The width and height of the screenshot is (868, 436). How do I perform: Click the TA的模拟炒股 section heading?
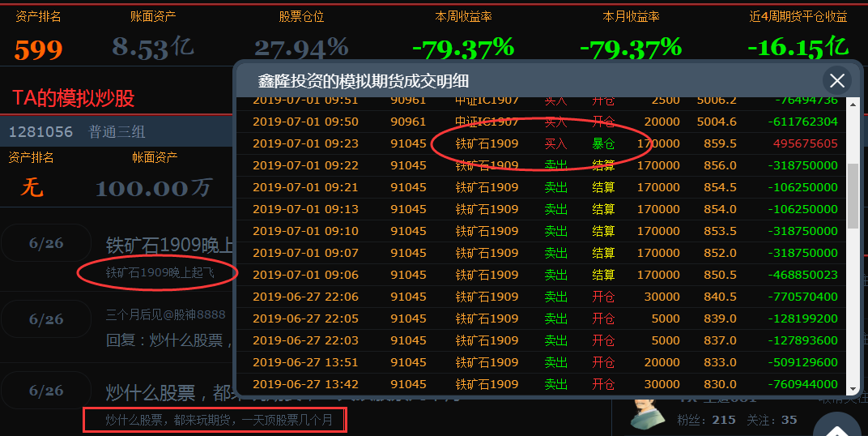[74, 98]
